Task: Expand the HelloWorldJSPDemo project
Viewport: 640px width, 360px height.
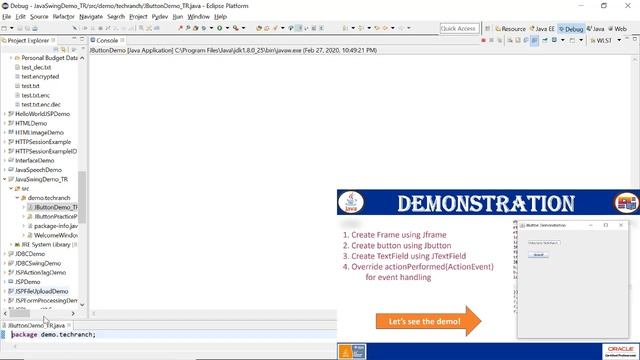Action: pyautogui.click(x=4, y=114)
